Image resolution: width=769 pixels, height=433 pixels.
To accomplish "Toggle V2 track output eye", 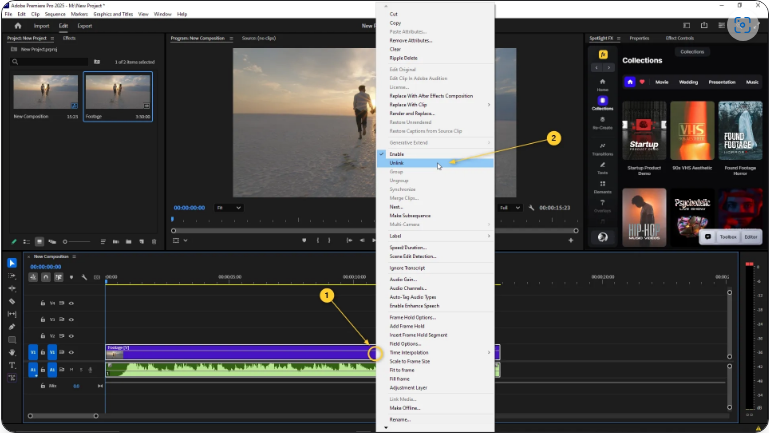I will 71,336.
